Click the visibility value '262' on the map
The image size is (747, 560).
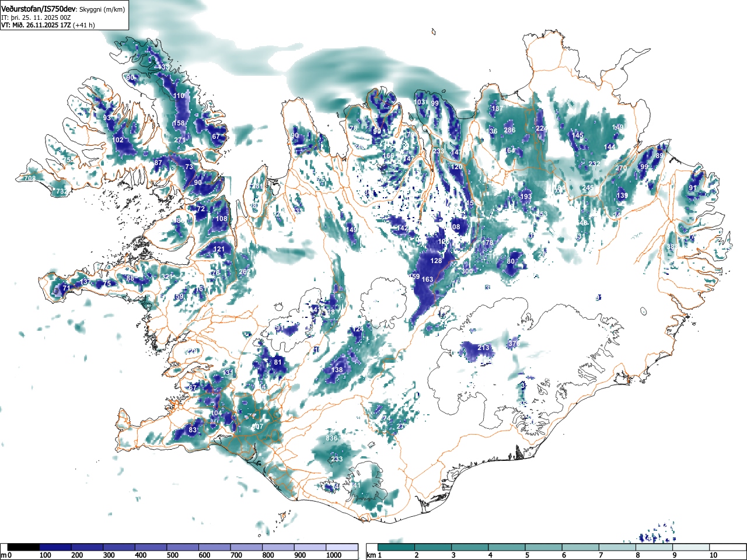[x=245, y=272]
